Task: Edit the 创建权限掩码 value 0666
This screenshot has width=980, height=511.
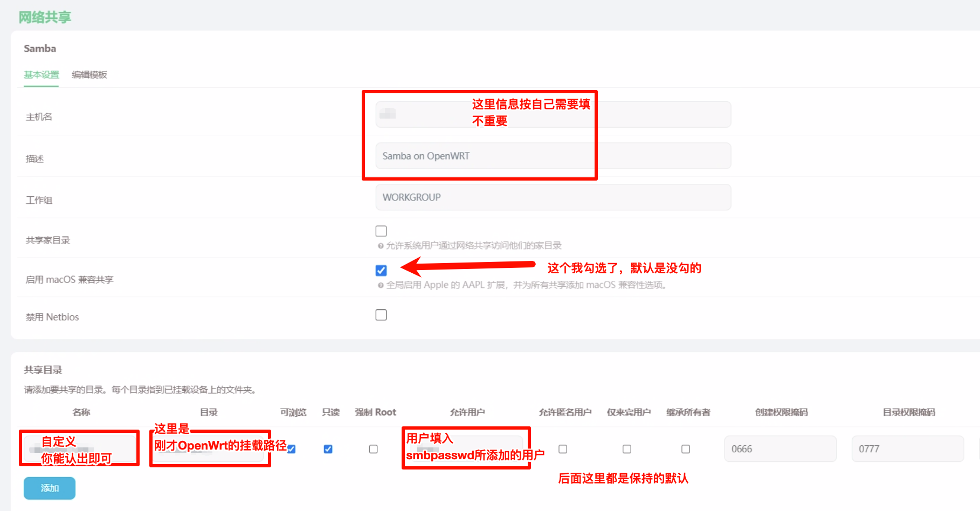Action: point(780,448)
